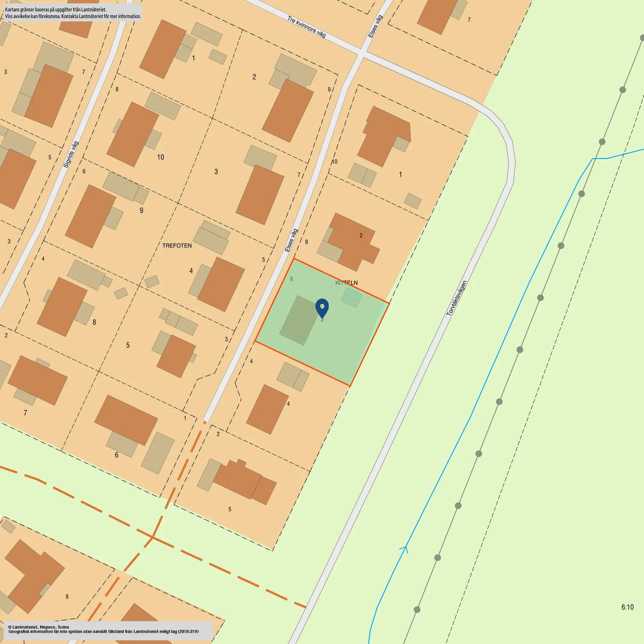Click the "Viss avvikelse kan förekomma" notice line
The height and width of the screenshot is (644, 644).
tap(73, 16)
